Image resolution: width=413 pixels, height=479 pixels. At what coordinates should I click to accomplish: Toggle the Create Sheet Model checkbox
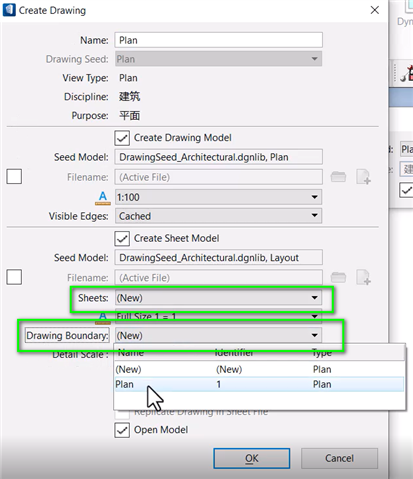pos(122,239)
